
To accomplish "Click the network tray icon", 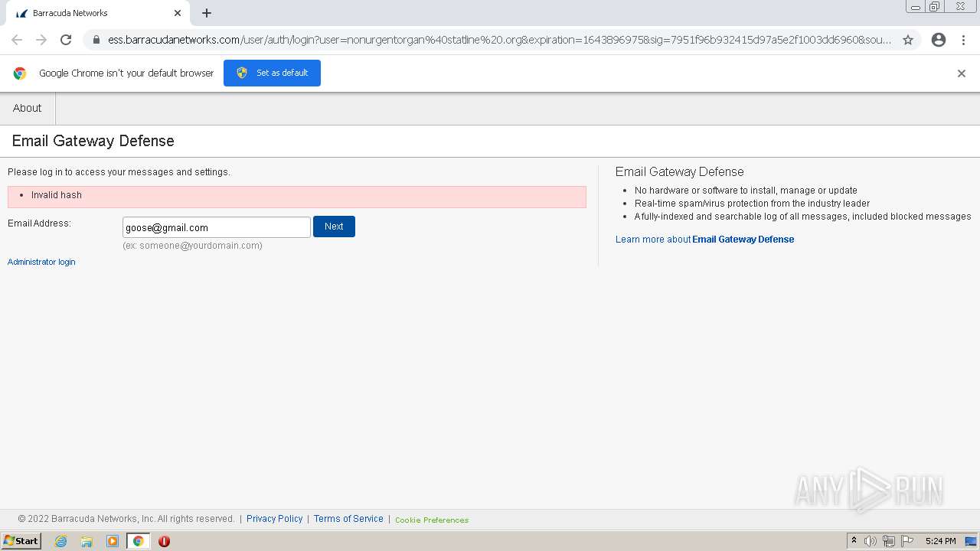I will (889, 541).
